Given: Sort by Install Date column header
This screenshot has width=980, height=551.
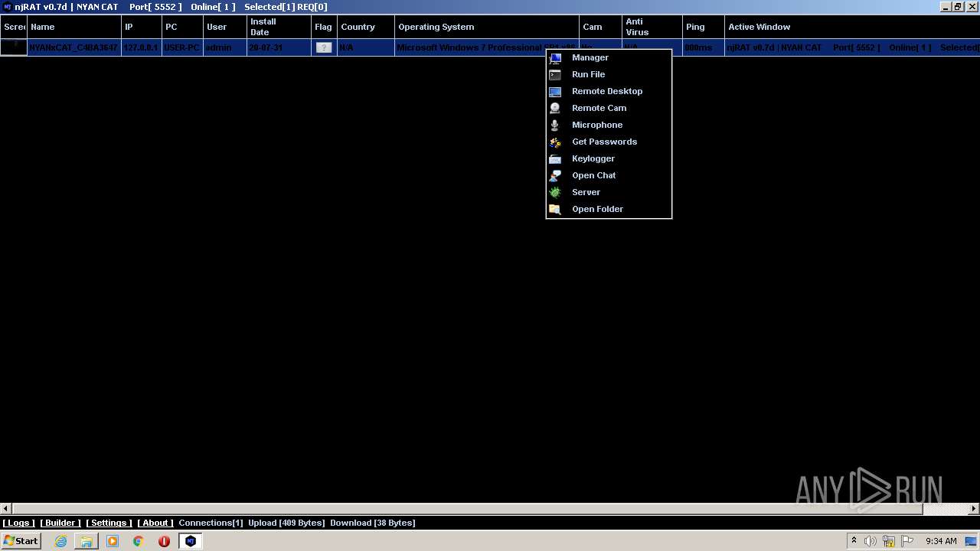Looking at the screenshot, I should point(279,27).
